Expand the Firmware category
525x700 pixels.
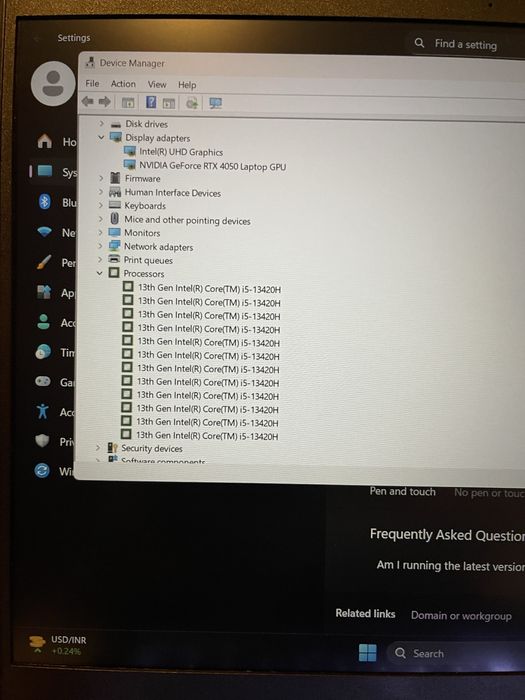[101, 178]
